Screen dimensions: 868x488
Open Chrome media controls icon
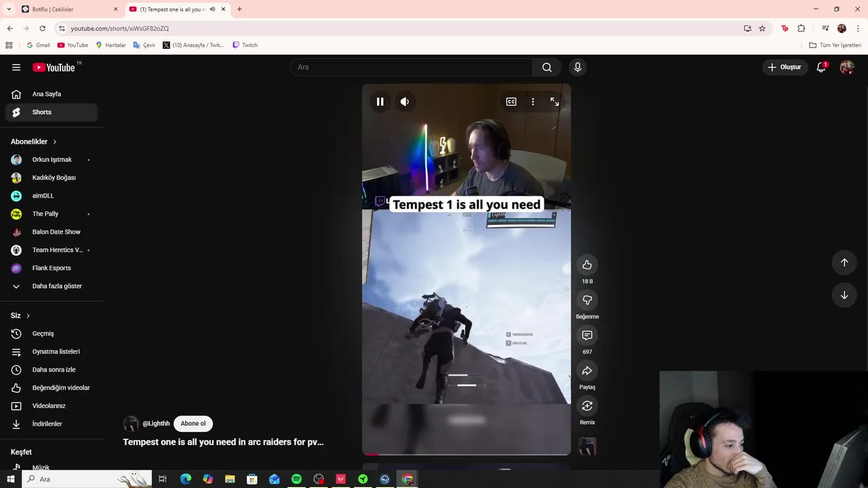[825, 28]
